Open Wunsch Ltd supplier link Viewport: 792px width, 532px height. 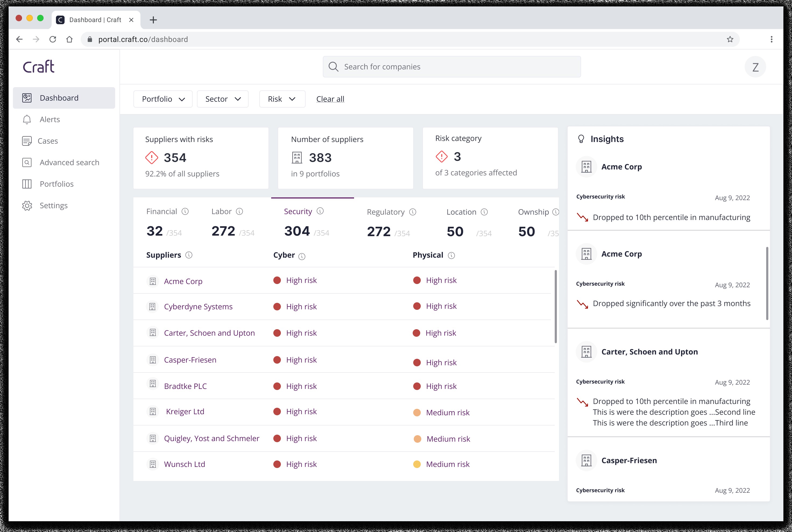(184, 464)
